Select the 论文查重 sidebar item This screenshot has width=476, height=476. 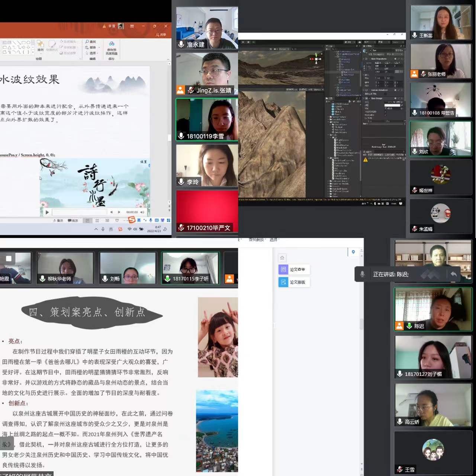pos(294,269)
